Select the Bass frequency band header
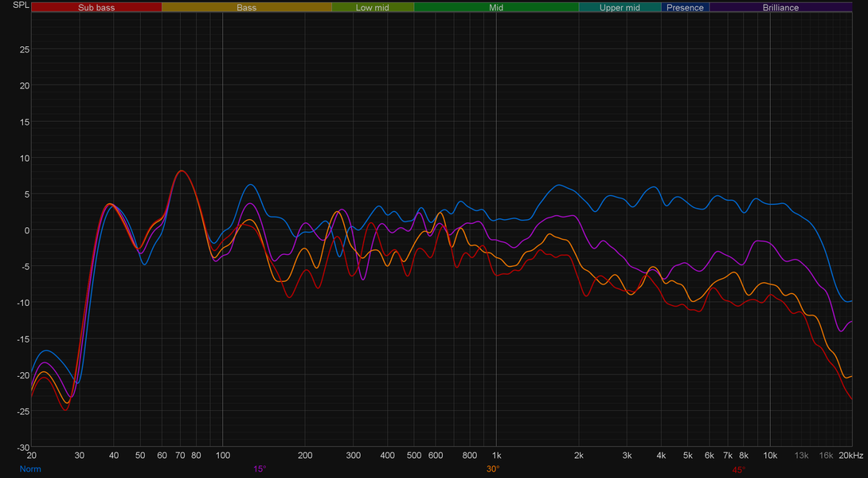 (246, 8)
